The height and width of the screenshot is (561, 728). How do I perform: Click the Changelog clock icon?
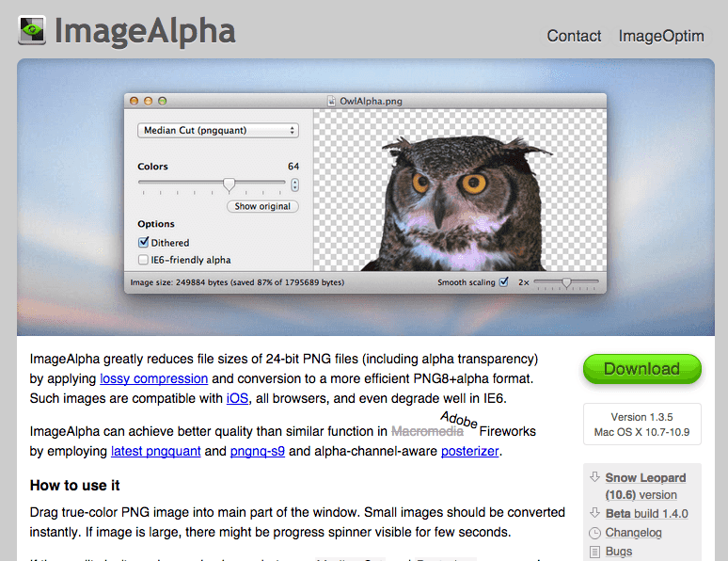pyautogui.click(x=594, y=533)
